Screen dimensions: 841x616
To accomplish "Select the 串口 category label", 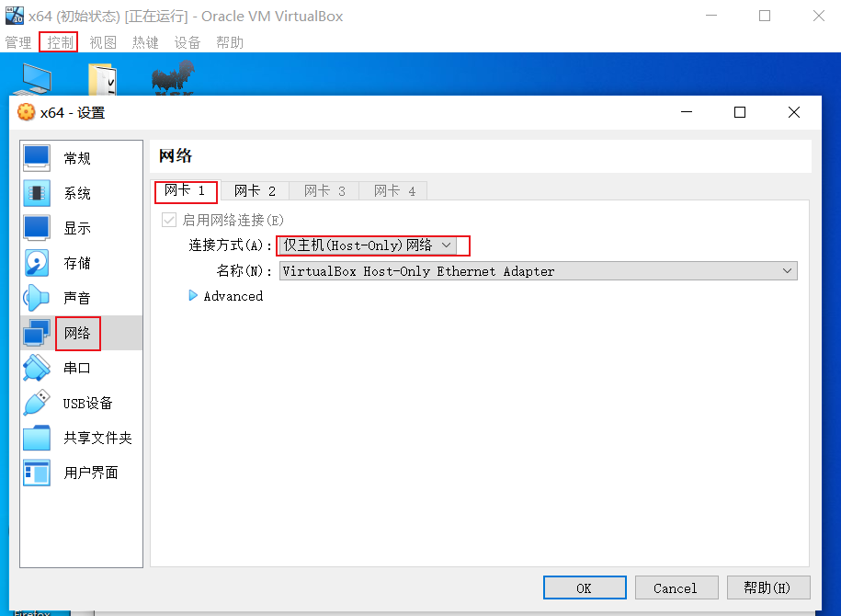I will click(77, 368).
